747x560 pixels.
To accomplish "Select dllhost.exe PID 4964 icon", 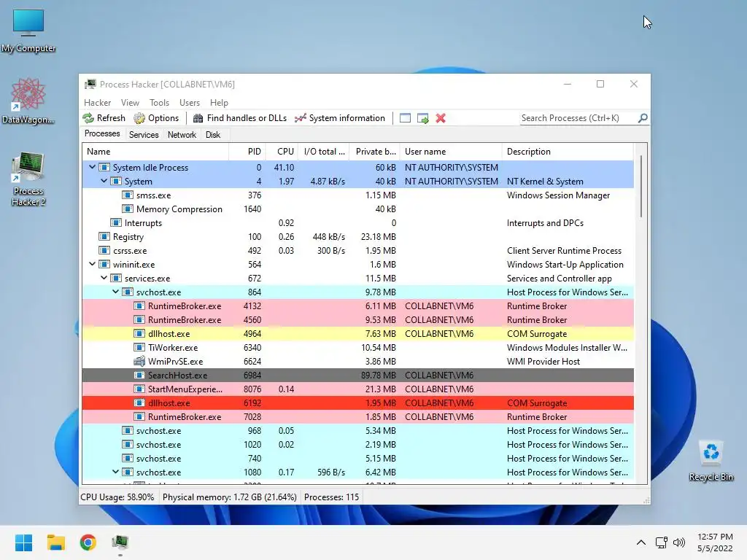I will pyautogui.click(x=139, y=333).
